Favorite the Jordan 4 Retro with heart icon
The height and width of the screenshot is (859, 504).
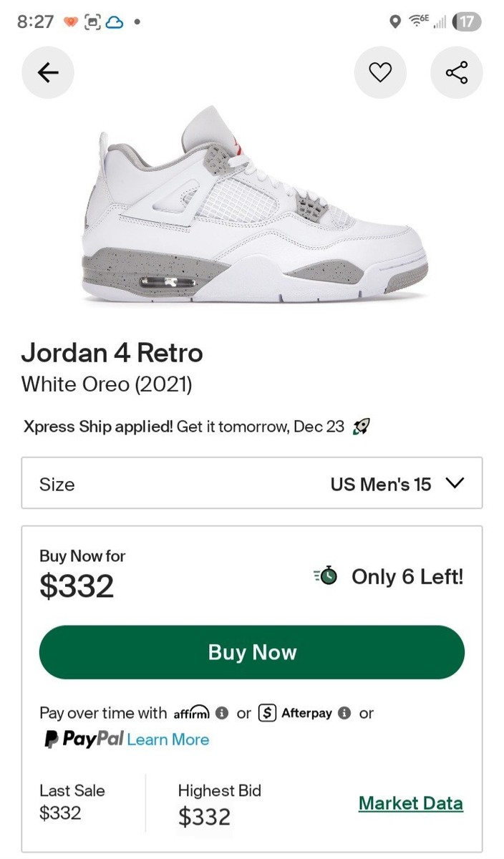click(x=380, y=72)
